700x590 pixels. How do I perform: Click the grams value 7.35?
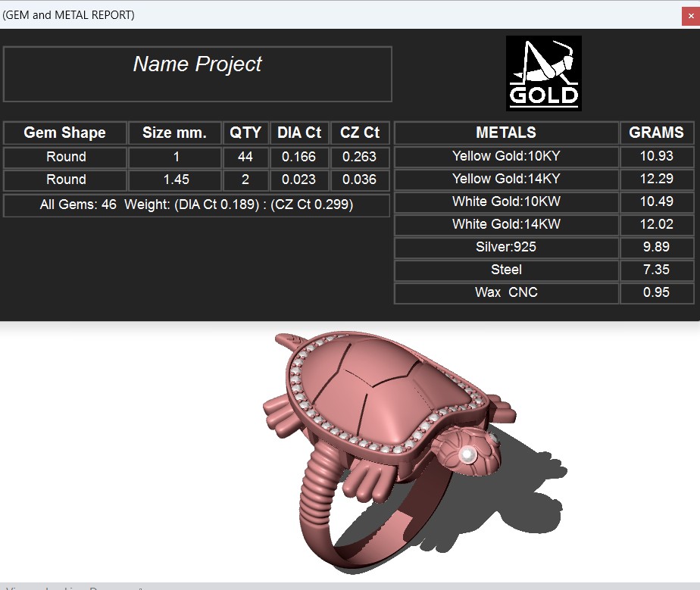click(657, 270)
